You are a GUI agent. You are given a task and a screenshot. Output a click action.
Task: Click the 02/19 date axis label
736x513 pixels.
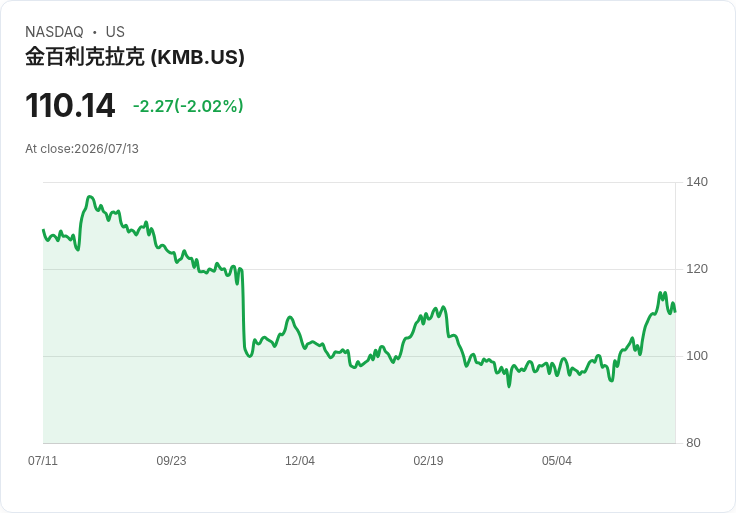(428, 460)
